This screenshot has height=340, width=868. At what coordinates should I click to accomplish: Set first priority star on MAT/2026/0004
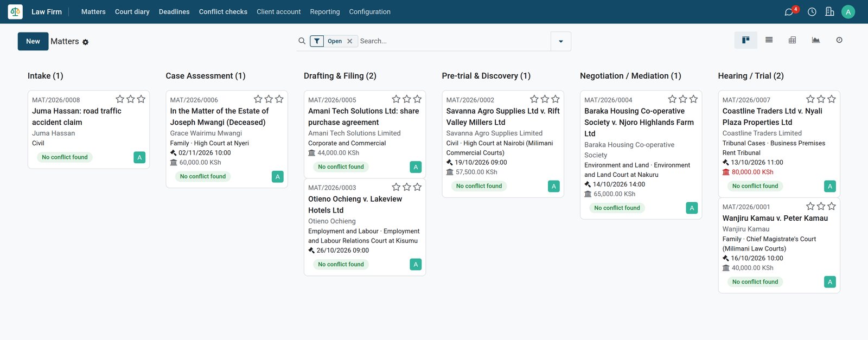[672, 99]
